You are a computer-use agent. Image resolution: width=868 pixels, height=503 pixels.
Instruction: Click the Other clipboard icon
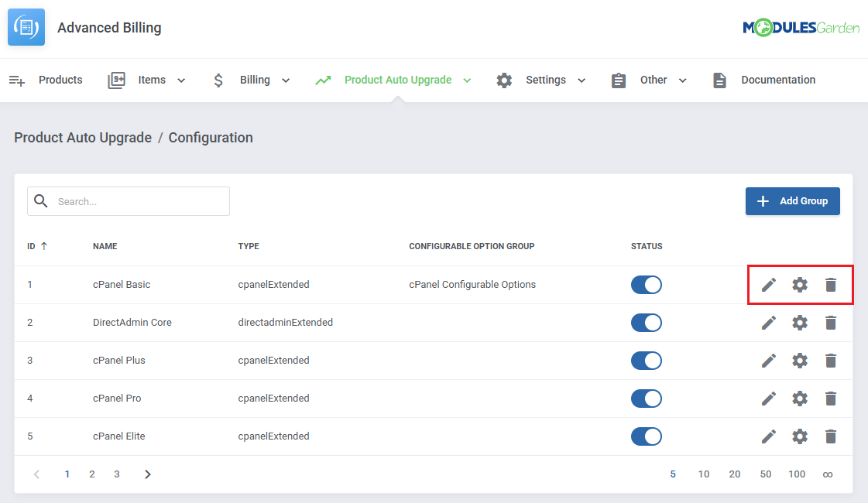point(619,80)
